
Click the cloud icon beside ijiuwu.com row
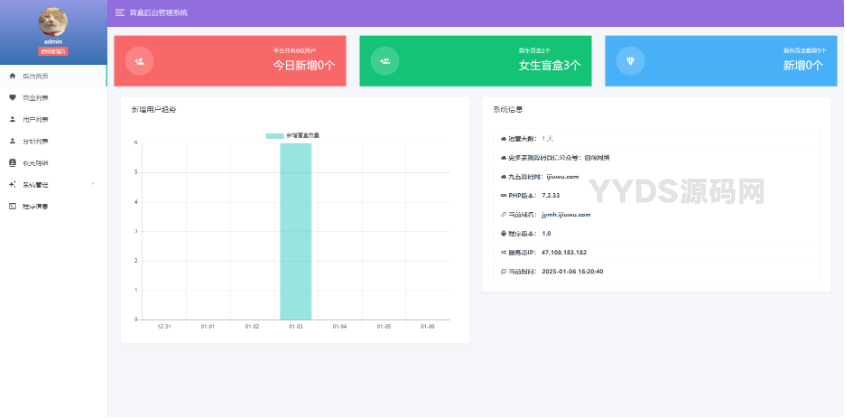coord(504,177)
